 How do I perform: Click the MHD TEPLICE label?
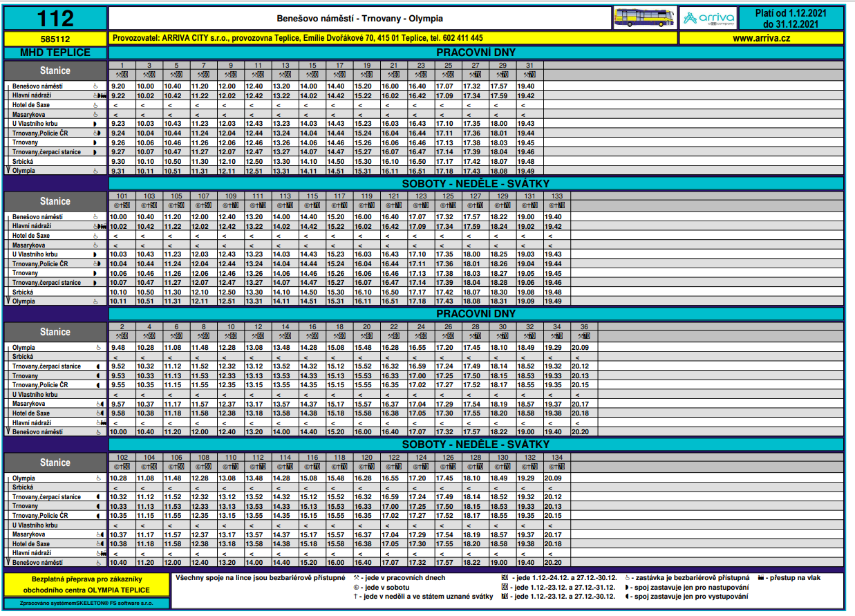tap(55, 53)
